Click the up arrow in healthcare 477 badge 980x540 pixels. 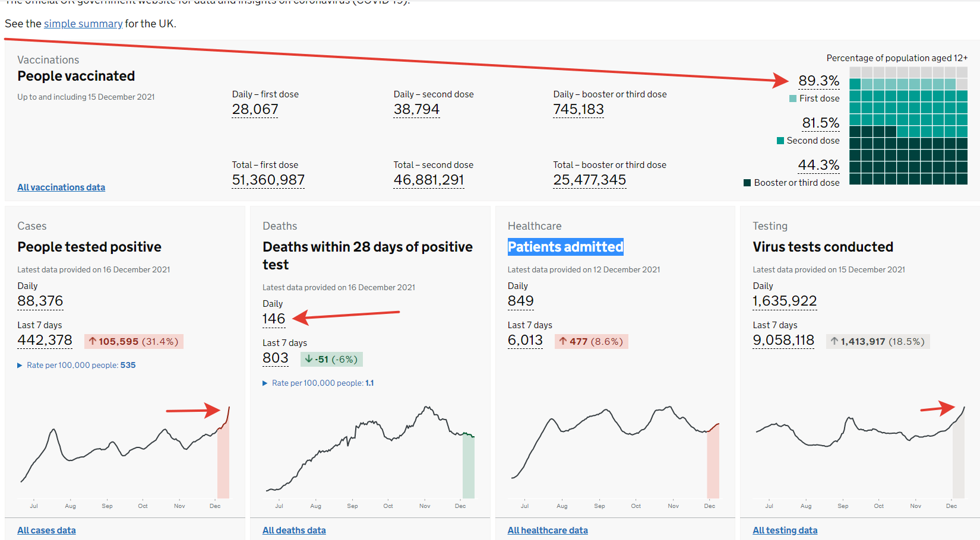tap(563, 341)
